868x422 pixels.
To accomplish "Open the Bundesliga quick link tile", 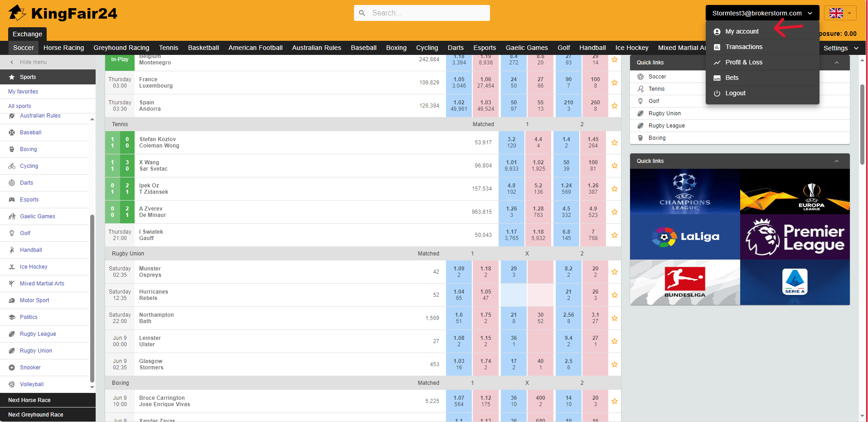I will pos(685,282).
